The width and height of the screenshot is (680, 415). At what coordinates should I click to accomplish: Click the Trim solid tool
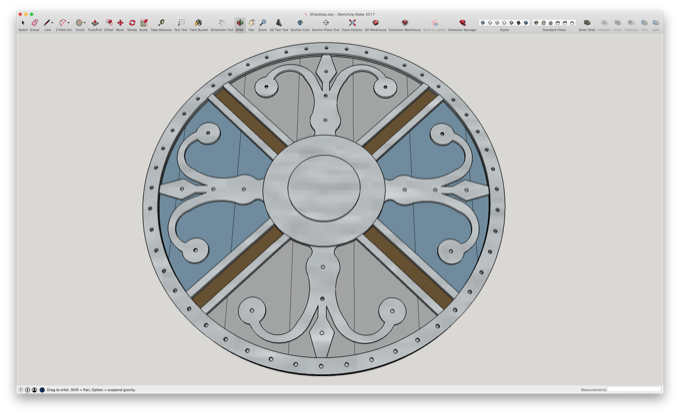click(644, 23)
